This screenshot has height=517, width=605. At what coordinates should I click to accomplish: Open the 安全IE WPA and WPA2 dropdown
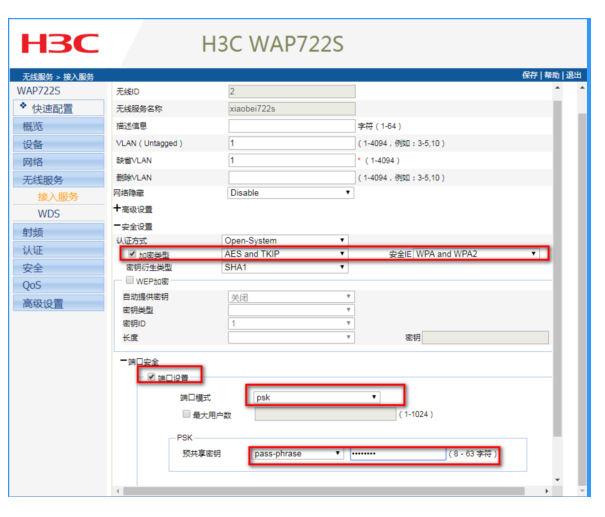point(476,254)
